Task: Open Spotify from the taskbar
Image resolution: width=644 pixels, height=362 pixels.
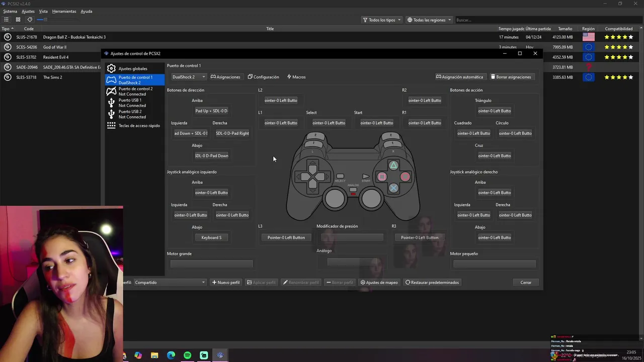Action: coord(187,355)
